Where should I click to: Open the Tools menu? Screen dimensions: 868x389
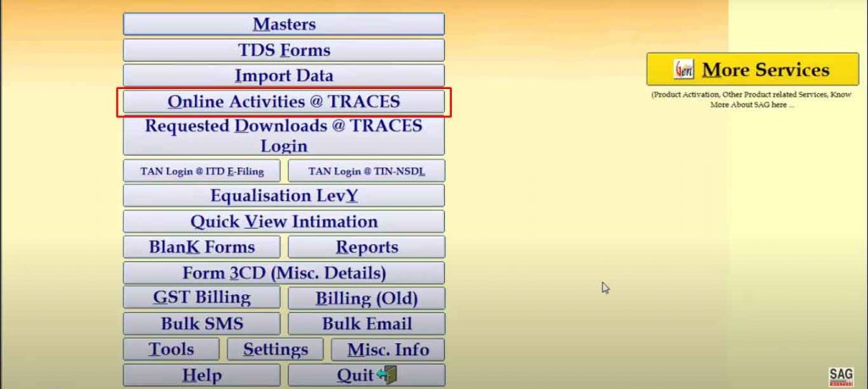[x=171, y=349]
